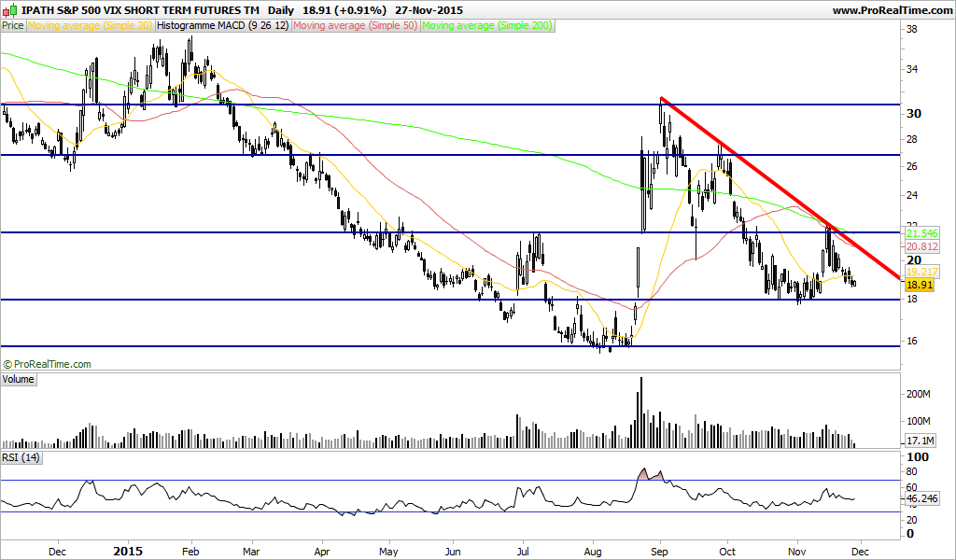This screenshot has width=956, height=560.
Task: Click the RSI (14) panel label
Action: pos(21,457)
